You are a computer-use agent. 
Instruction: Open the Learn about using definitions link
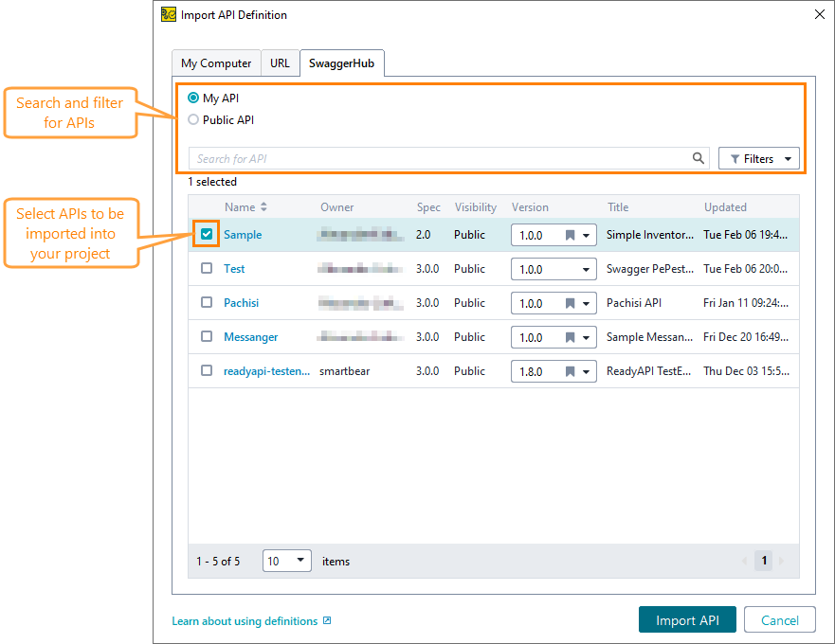(245, 620)
